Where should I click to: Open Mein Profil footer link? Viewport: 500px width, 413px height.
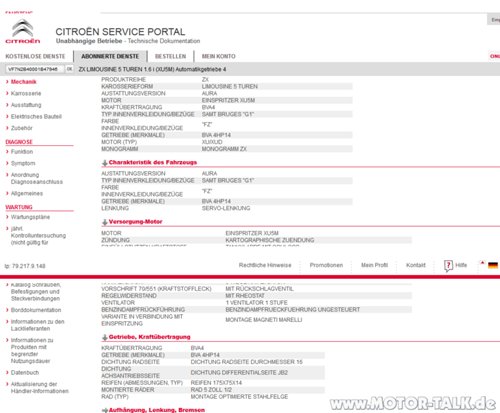[x=374, y=265]
